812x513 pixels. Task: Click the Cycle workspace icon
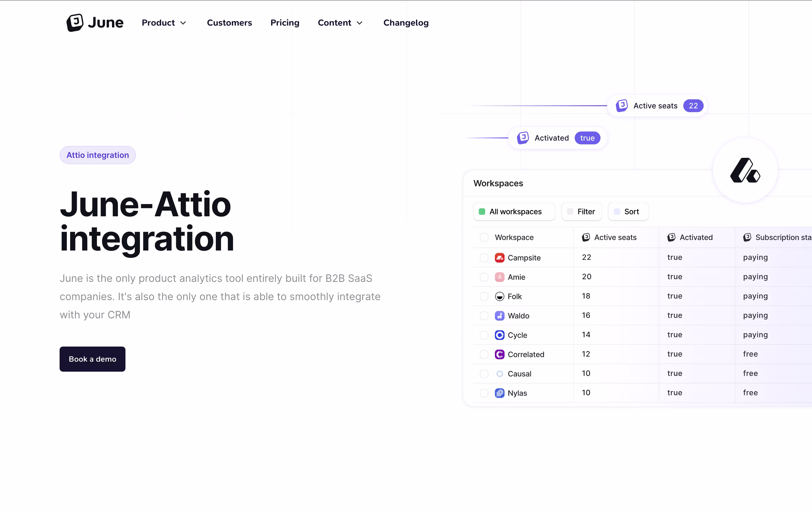tap(500, 335)
